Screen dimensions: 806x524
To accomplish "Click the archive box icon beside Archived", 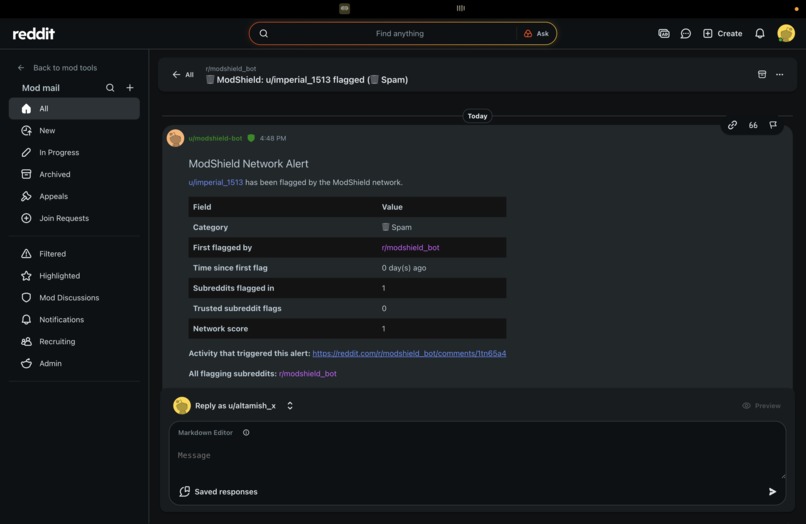I will (26, 174).
